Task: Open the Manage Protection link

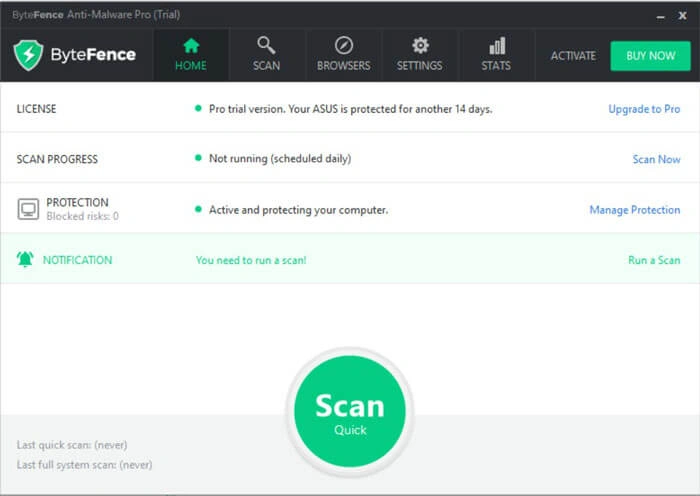Action: 635,210
